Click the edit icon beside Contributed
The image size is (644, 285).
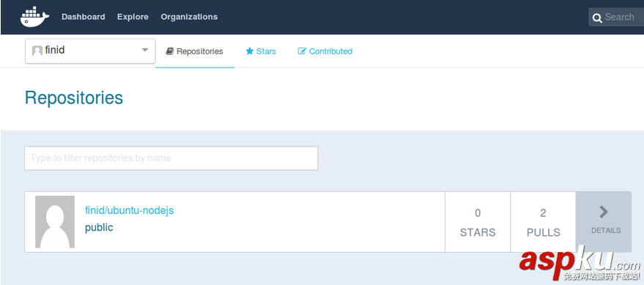coord(302,51)
